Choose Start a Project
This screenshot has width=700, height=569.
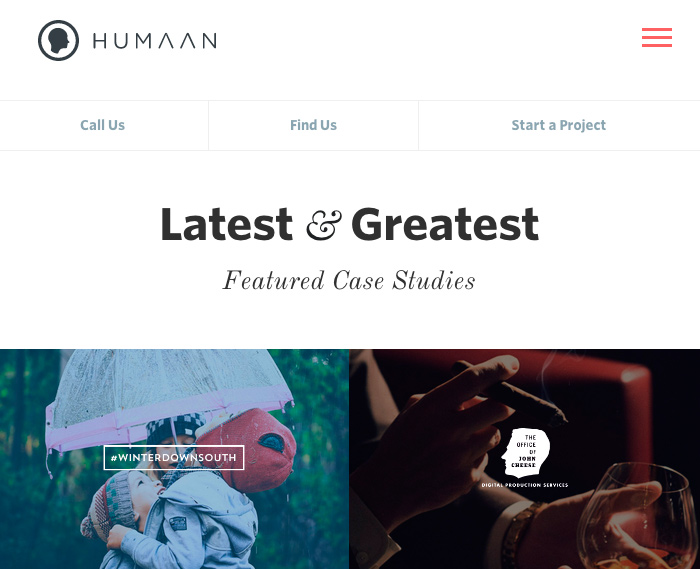tap(558, 125)
